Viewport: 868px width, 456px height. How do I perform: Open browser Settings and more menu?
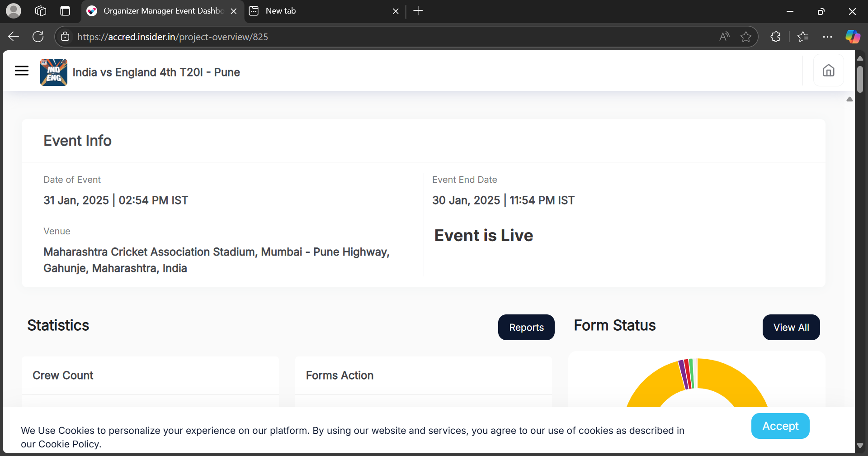pyautogui.click(x=827, y=37)
